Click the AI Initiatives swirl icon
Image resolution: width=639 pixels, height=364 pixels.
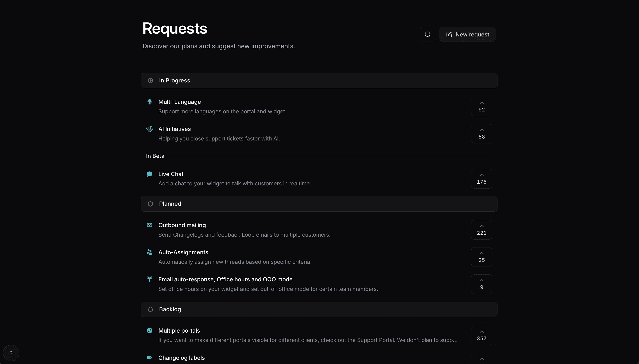[149, 129]
